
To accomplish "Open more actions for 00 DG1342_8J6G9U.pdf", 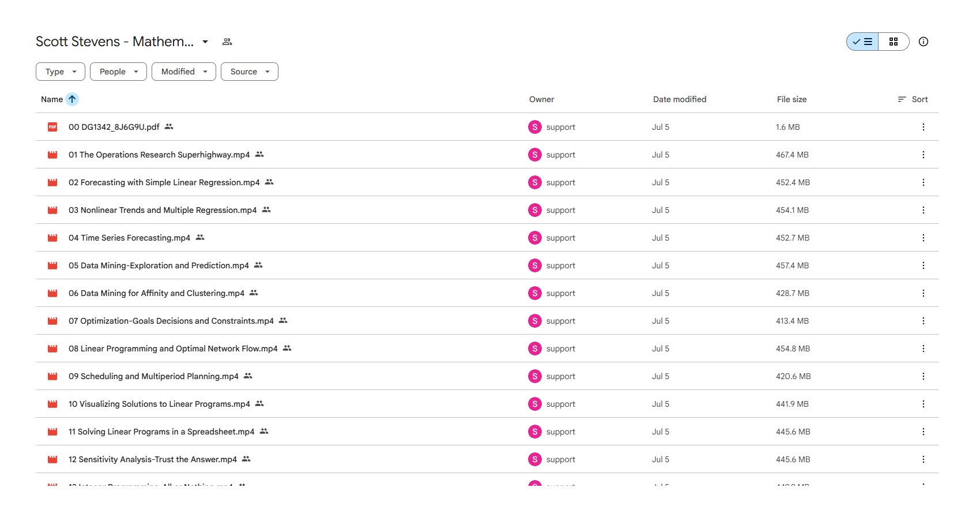I will (924, 127).
